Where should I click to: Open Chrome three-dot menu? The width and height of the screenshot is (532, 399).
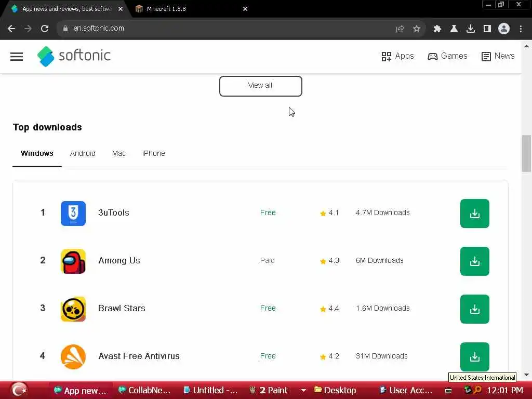click(x=521, y=29)
